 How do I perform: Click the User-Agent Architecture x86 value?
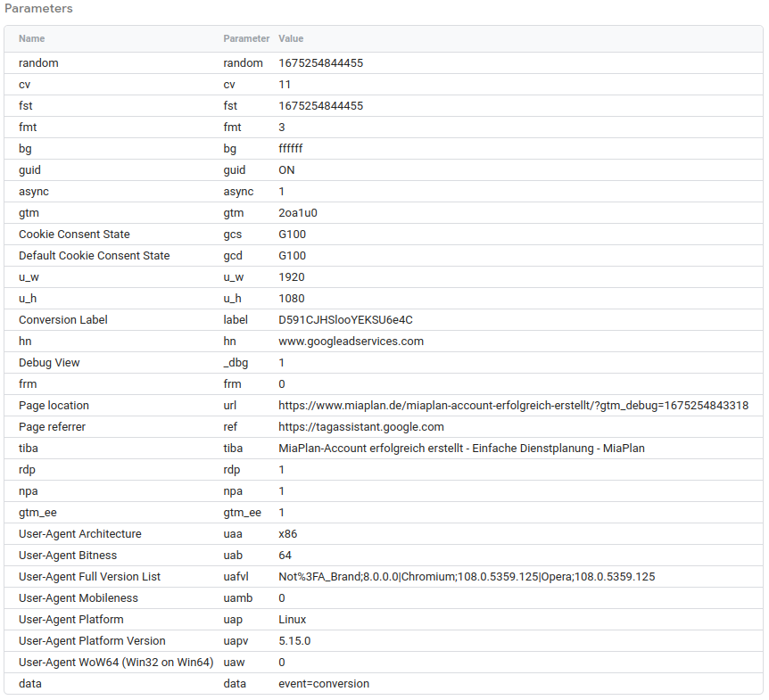point(288,534)
